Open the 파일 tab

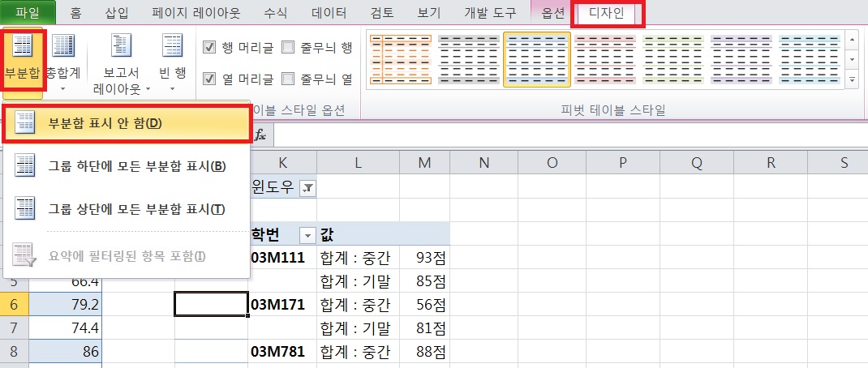tap(28, 13)
